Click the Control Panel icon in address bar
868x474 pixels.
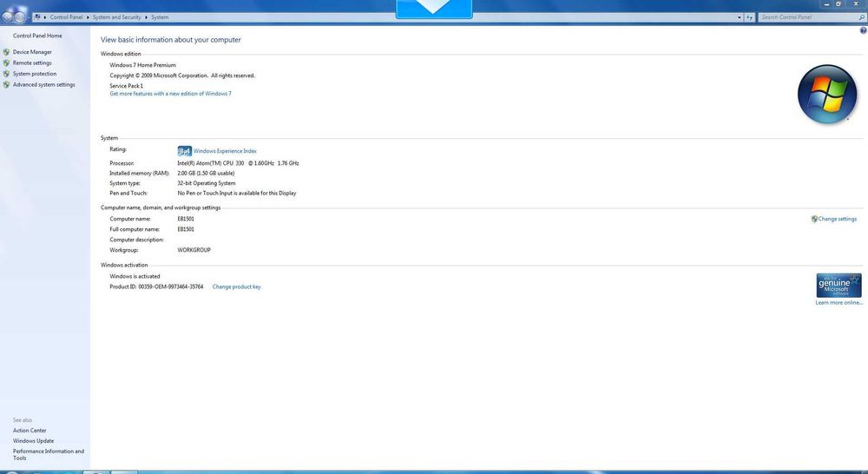pyautogui.click(x=37, y=17)
